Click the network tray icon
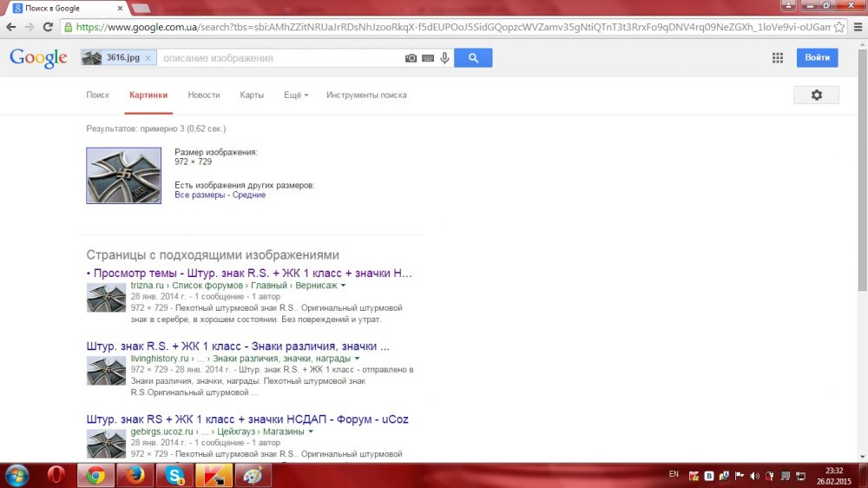 800,476
